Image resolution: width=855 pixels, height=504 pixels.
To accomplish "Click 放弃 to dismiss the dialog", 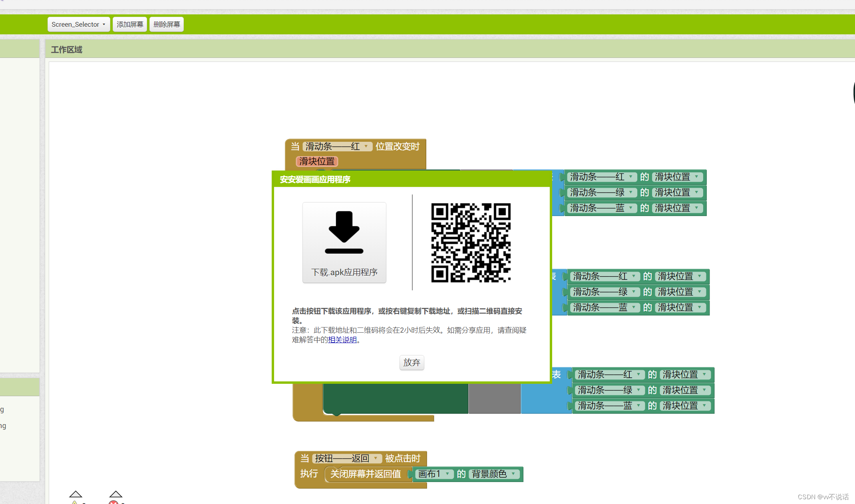I will click(412, 363).
